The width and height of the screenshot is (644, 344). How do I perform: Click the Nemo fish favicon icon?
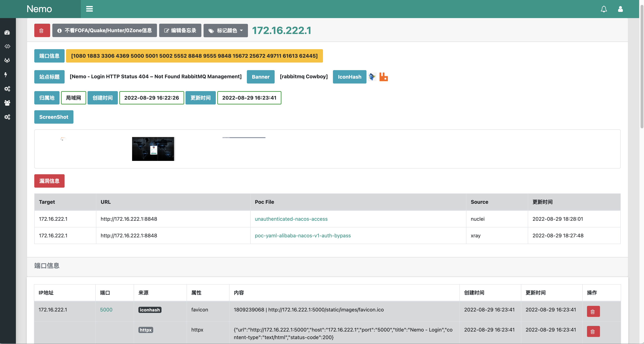click(372, 77)
